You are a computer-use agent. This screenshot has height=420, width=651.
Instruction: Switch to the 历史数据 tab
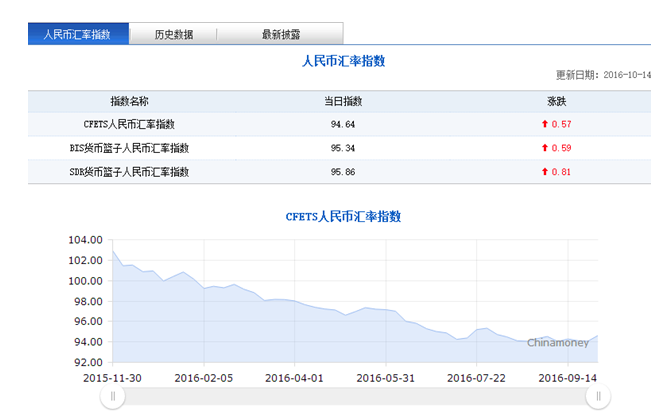pos(174,34)
